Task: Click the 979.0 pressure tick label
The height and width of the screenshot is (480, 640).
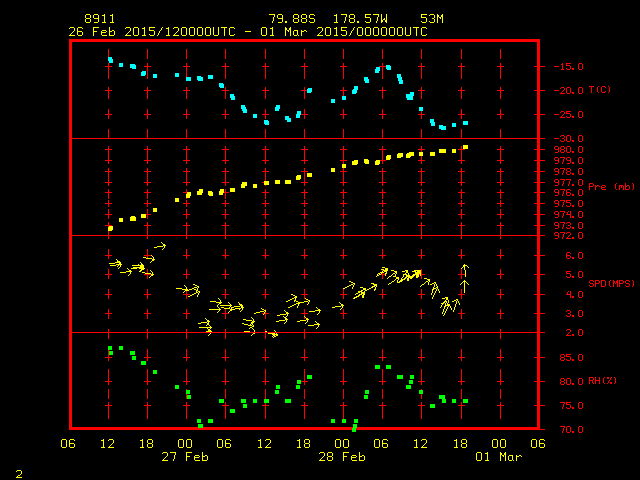Action: click(569, 161)
